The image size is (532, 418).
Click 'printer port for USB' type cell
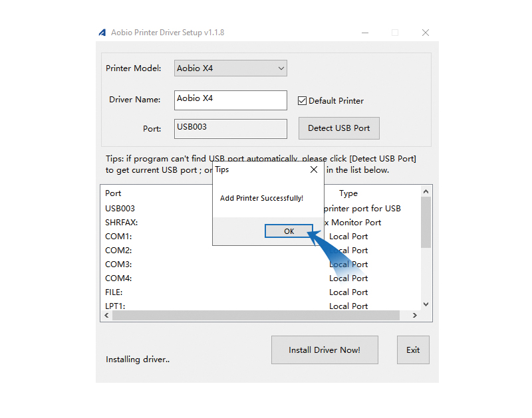click(362, 209)
